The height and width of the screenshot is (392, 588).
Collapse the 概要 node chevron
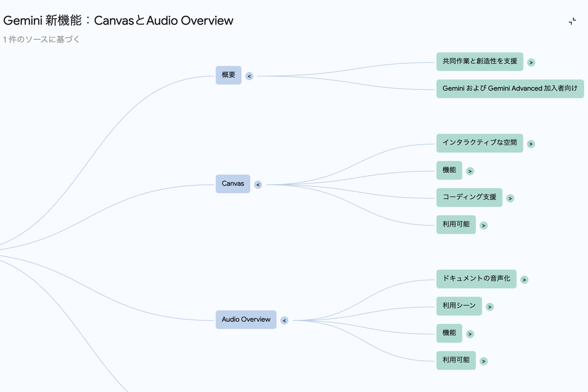coord(249,76)
